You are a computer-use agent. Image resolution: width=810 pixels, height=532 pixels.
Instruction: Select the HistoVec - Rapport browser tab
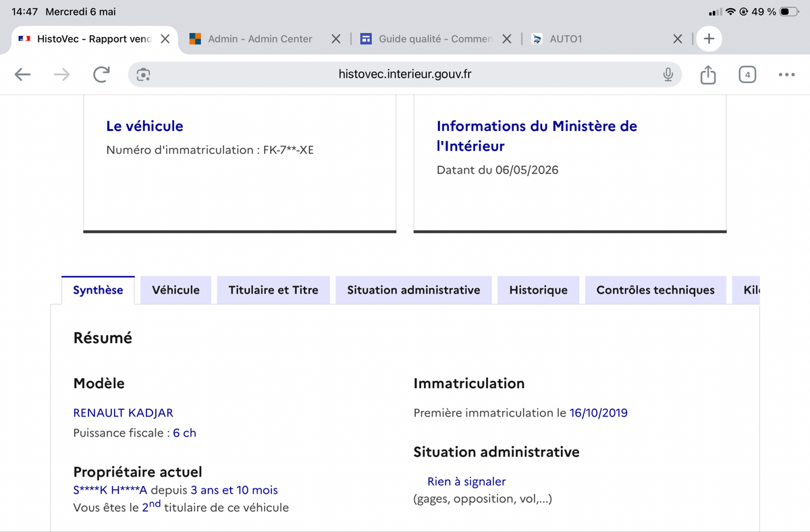point(94,39)
